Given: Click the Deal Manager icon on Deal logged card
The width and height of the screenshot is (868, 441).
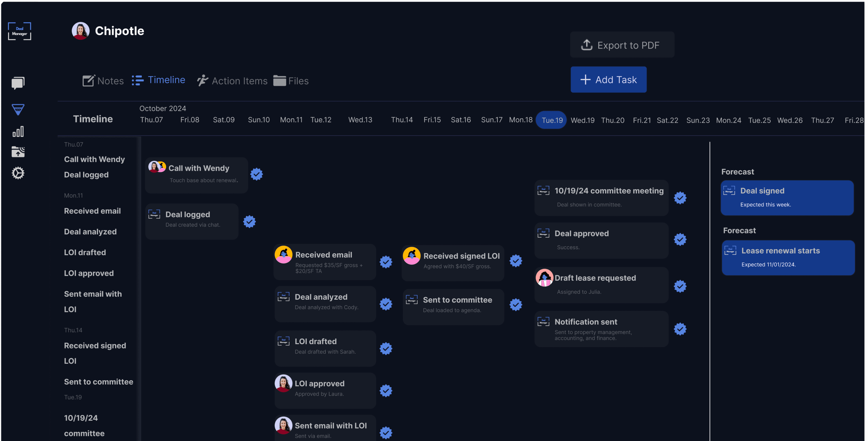Looking at the screenshot, I should (x=154, y=214).
